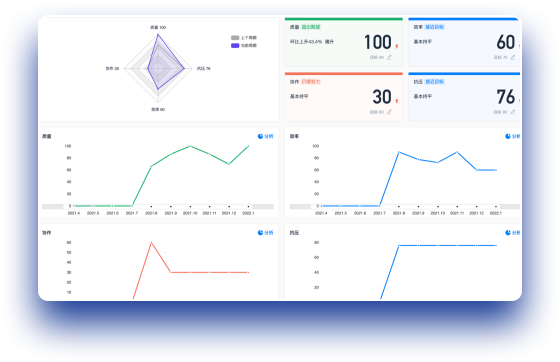Click the large score 76 in 抗压 card
Viewport: 560px width, 362px height.
click(x=506, y=97)
